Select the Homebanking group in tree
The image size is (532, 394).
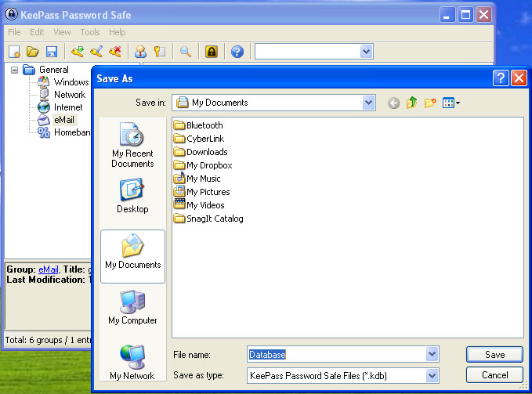click(72, 132)
